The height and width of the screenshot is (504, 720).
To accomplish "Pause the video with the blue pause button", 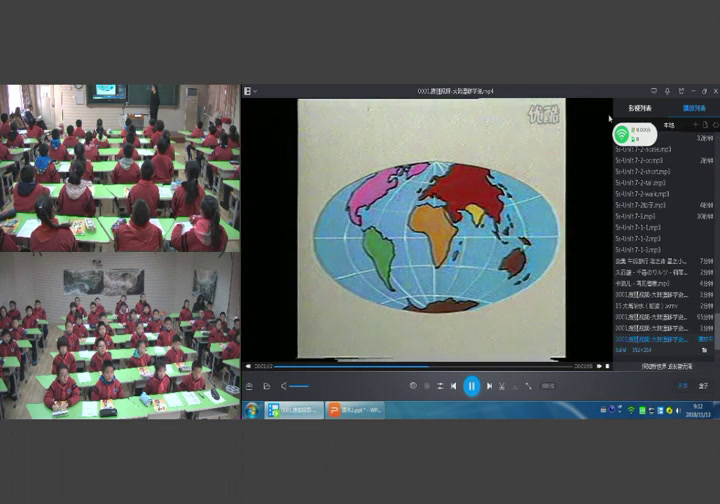I will [472, 386].
